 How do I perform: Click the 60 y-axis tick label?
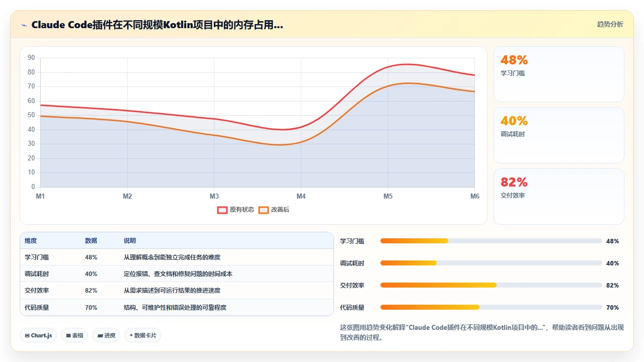coord(31,101)
